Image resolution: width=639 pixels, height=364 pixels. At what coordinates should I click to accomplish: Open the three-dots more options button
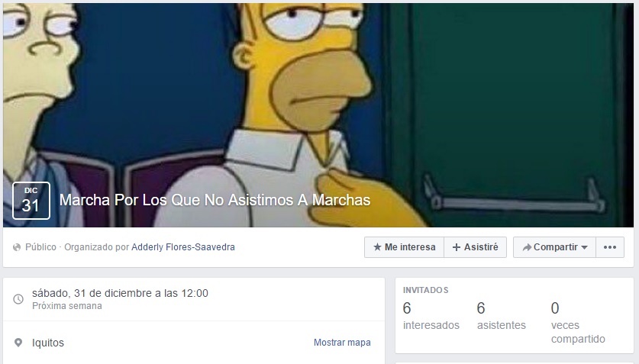610,247
